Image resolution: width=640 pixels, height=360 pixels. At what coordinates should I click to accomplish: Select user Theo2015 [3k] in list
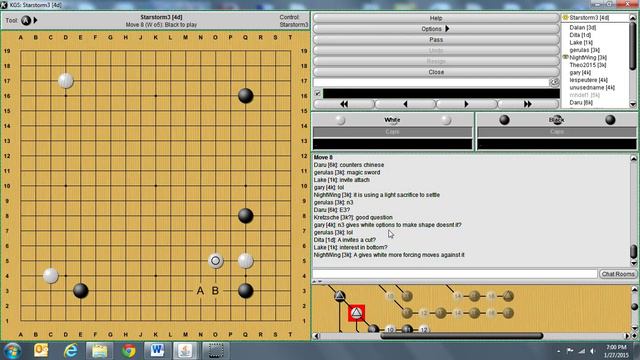click(588, 65)
